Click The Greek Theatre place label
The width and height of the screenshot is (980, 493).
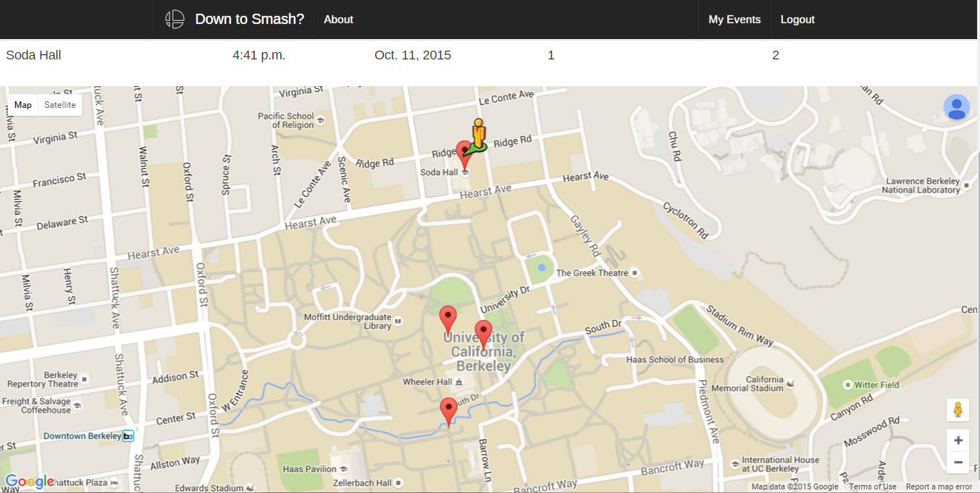coord(592,273)
